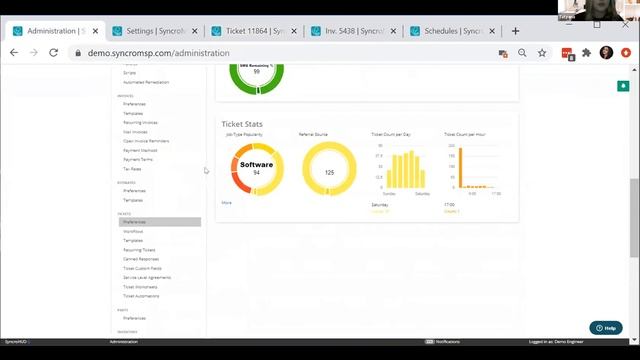Close the Ticket 11864 tab
Image resolution: width=640 pixels, height=360 pixels.
click(294, 31)
